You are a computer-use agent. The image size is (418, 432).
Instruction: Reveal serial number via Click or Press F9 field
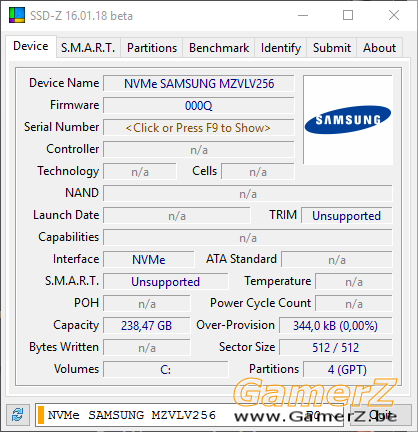pyautogui.click(x=199, y=128)
